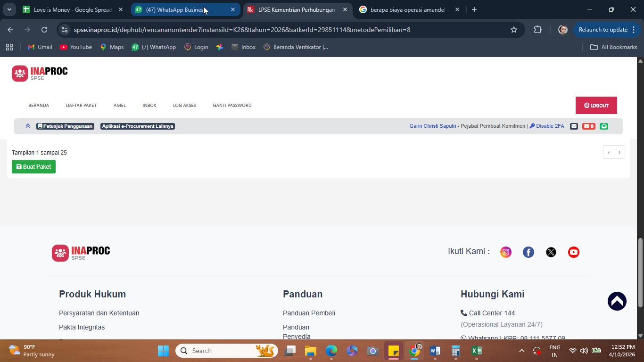Open the YouTube social link in footer
Viewport: 644px width, 362px height.
click(574, 252)
